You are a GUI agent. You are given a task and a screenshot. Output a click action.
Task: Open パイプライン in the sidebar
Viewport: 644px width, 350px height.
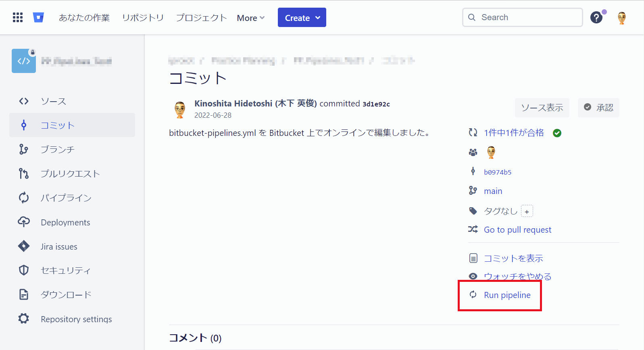[66, 198]
